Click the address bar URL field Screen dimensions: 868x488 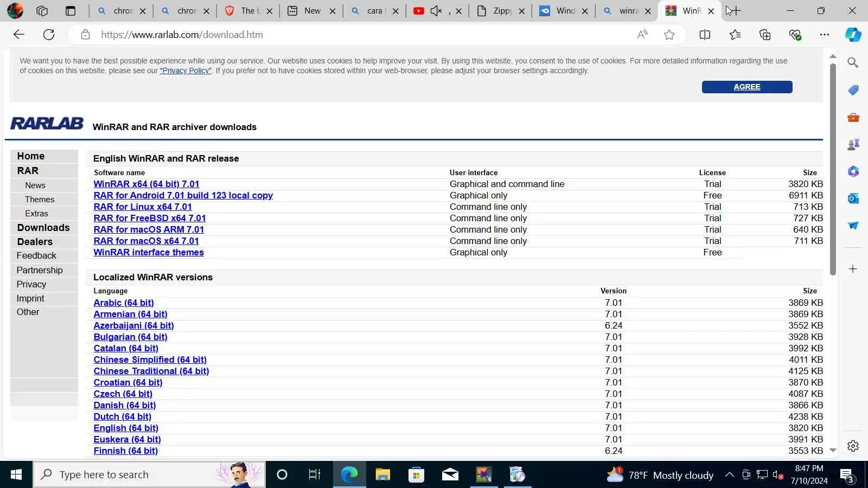[358, 35]
